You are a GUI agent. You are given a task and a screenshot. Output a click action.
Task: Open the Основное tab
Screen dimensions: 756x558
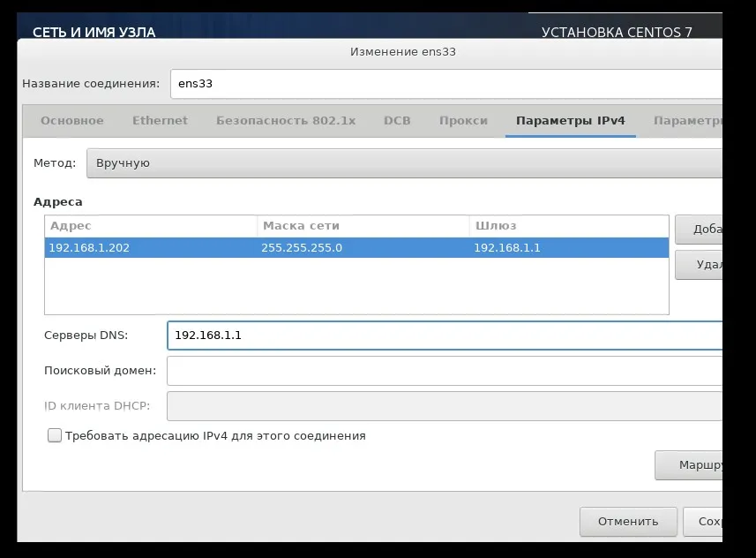tap(71, 120)
